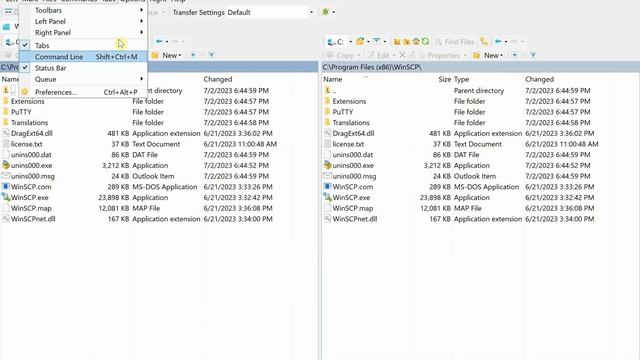Navigate forward in left panel history

(175, 41)
